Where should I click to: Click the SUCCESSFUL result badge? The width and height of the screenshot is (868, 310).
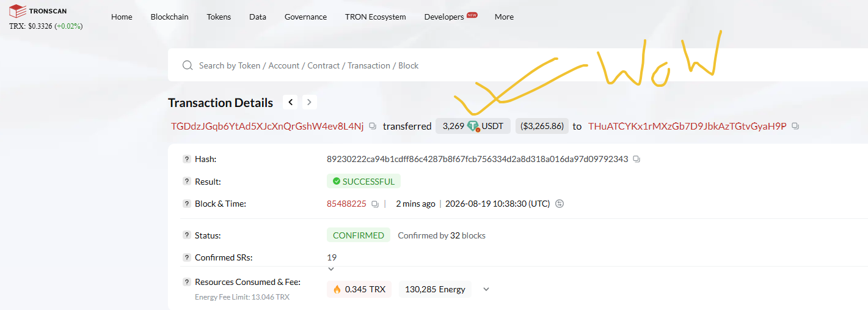(x=363, y=182)
